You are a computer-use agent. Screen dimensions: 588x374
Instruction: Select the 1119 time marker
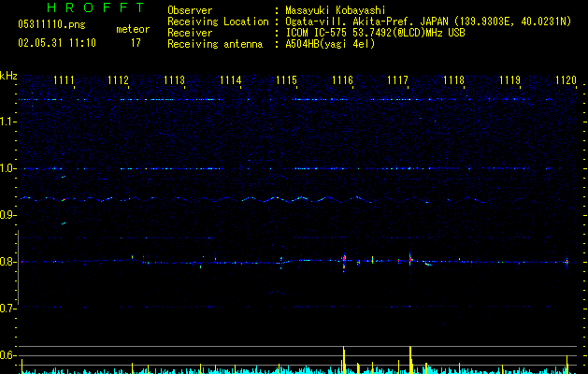tap(509, 81)
